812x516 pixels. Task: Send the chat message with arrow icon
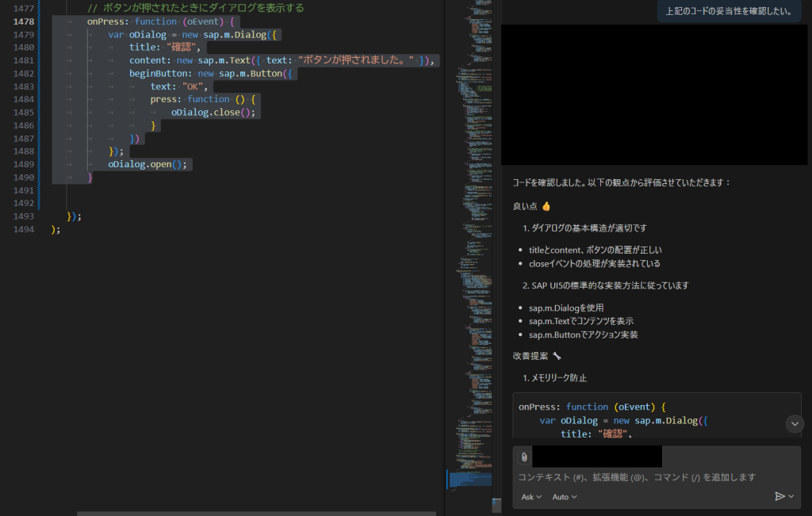point(779,496)
